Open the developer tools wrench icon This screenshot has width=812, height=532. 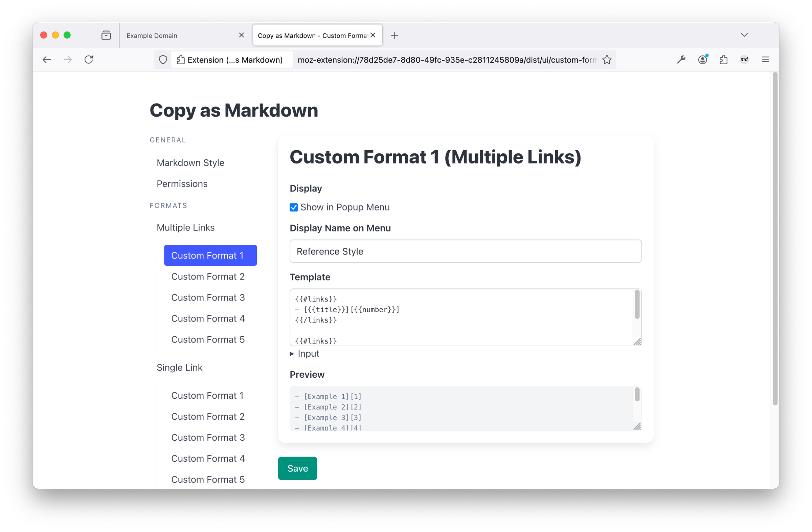coord(681,60)
